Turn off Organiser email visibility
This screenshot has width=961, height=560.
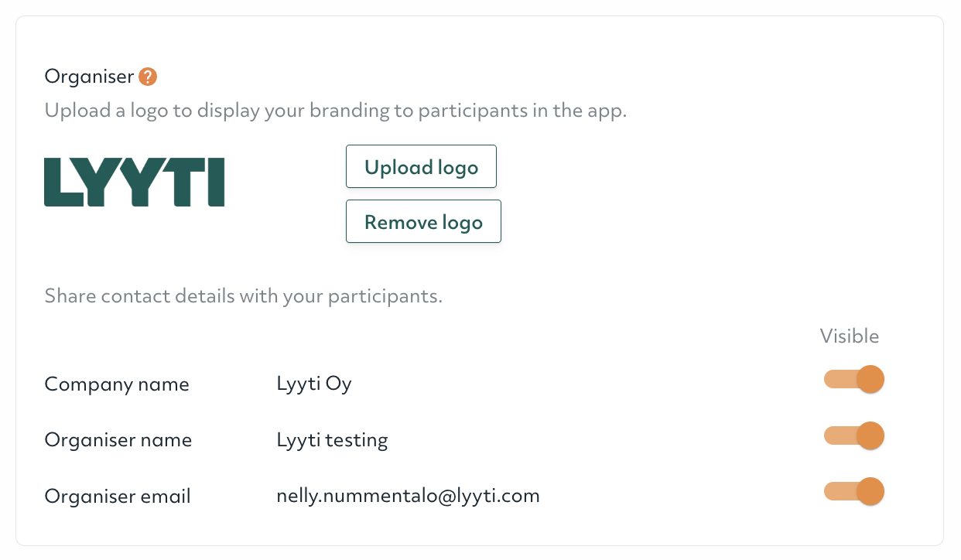point(853,492)
